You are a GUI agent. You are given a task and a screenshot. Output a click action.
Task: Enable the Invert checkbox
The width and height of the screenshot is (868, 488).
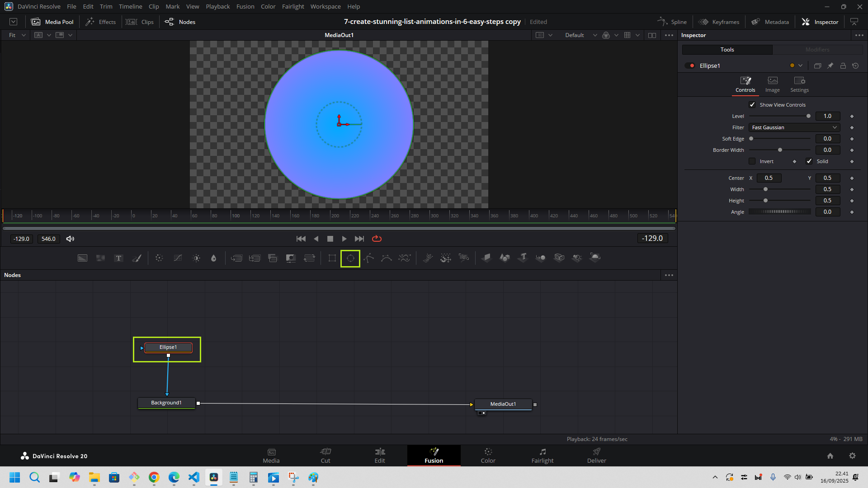point(752,161)
